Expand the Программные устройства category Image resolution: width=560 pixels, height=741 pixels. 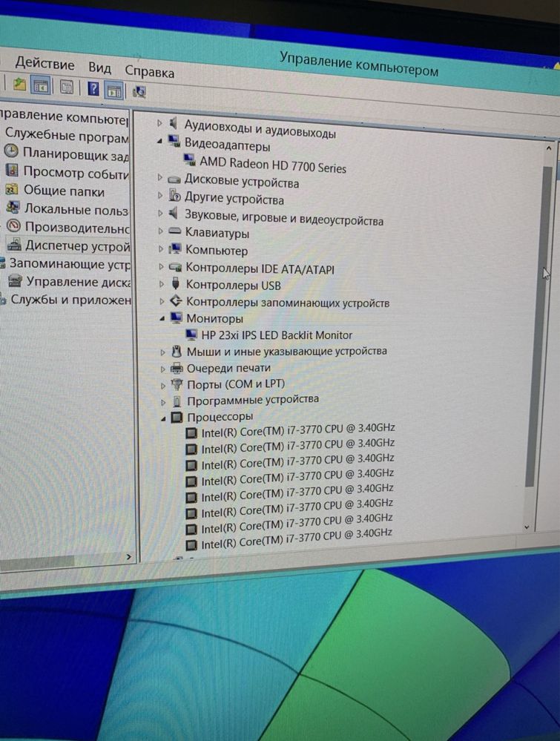pyautogui.click(x=163, y=402)
